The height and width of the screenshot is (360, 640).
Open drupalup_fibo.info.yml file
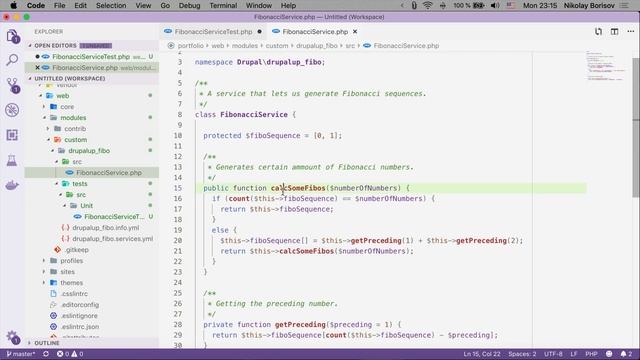pyautogui.click(x=106, y=227)
